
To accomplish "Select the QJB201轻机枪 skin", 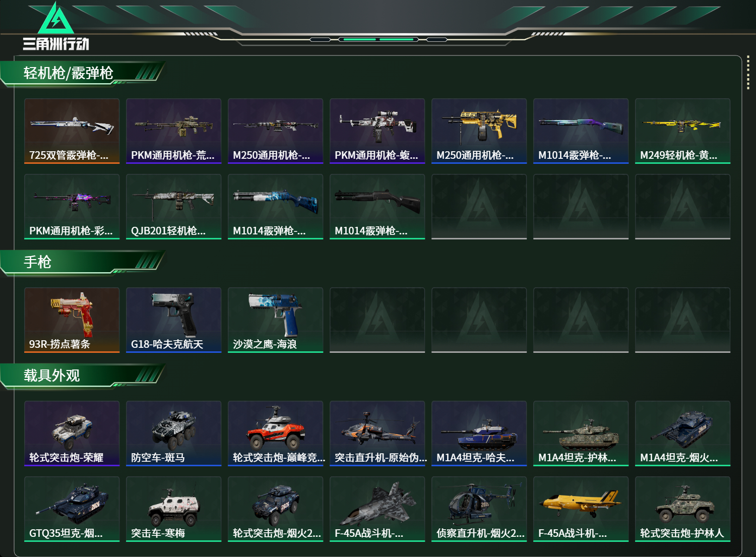I will [x=174, y=207].
